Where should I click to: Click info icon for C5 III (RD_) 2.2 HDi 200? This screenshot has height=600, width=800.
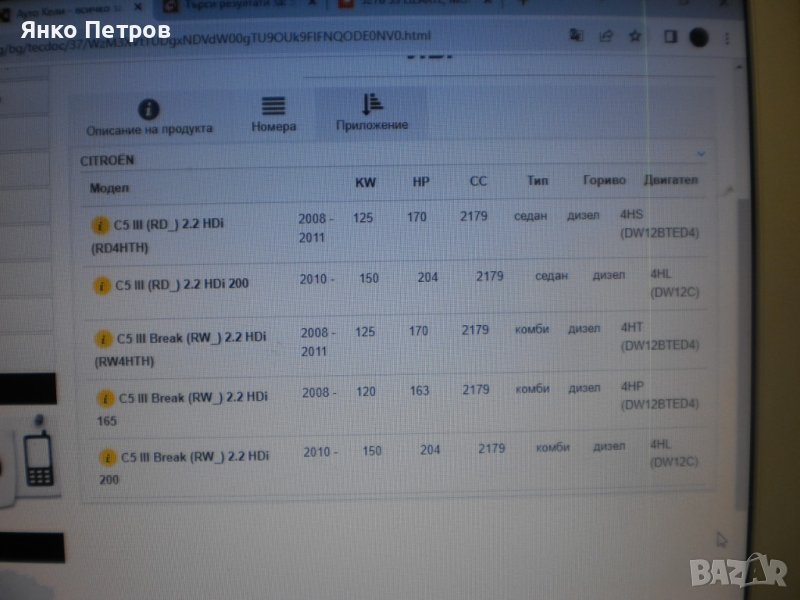point(101,285)
